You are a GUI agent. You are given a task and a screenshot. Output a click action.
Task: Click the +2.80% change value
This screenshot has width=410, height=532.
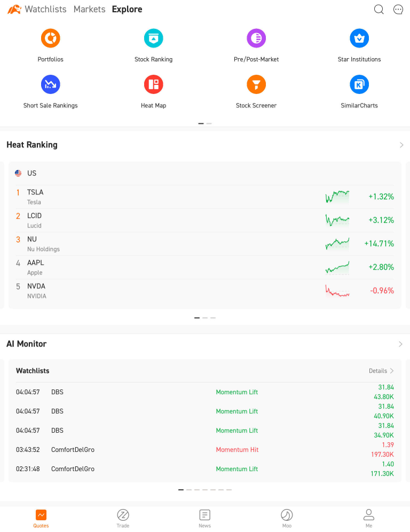381,267
